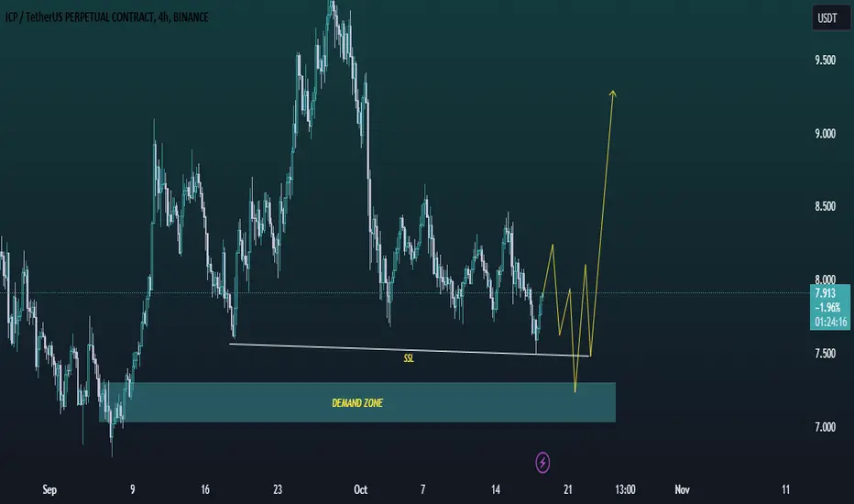
Task: Click the 9.000 price axis label
Action: point(825,134)
